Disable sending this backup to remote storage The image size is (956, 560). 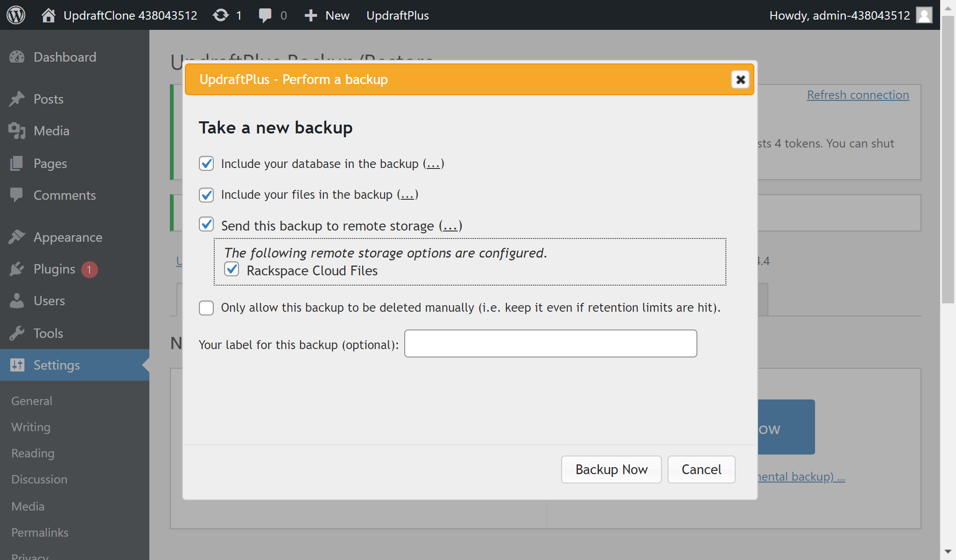point(206,225)
